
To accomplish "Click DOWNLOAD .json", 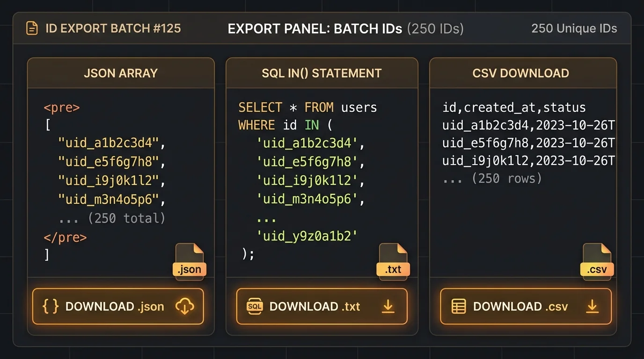I will click(117, 307).
